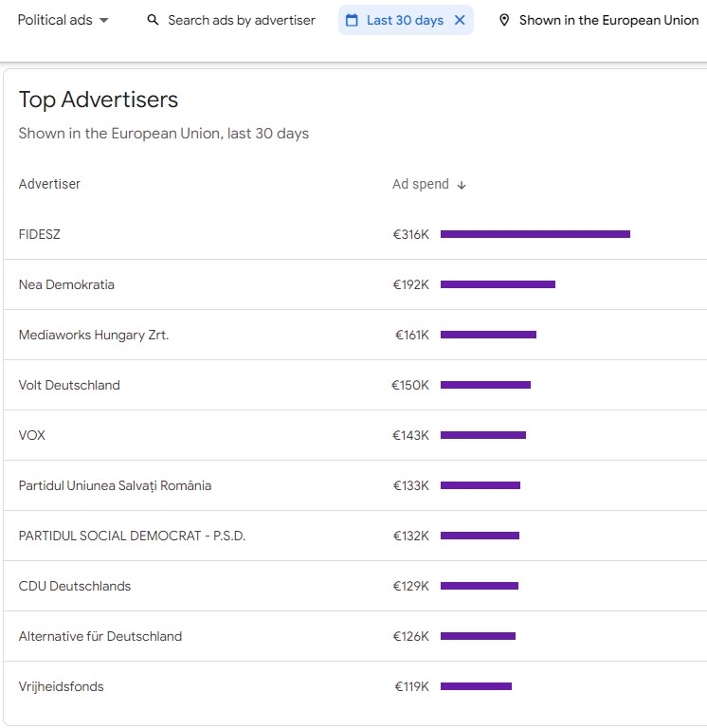Screen dimensions: 707x728
Task: Click the Advertiser column header
Action: [x=49, y=184]
